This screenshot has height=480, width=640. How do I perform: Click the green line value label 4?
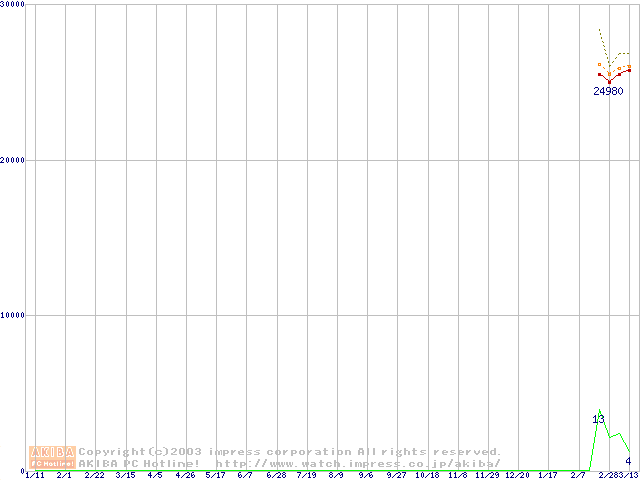point(628,461)
